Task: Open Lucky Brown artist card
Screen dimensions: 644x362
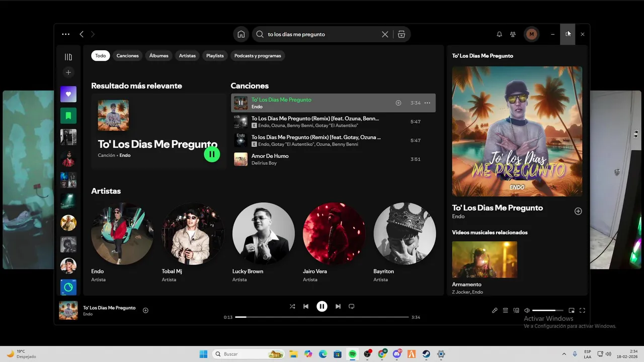Action: [x=264, y=243]
